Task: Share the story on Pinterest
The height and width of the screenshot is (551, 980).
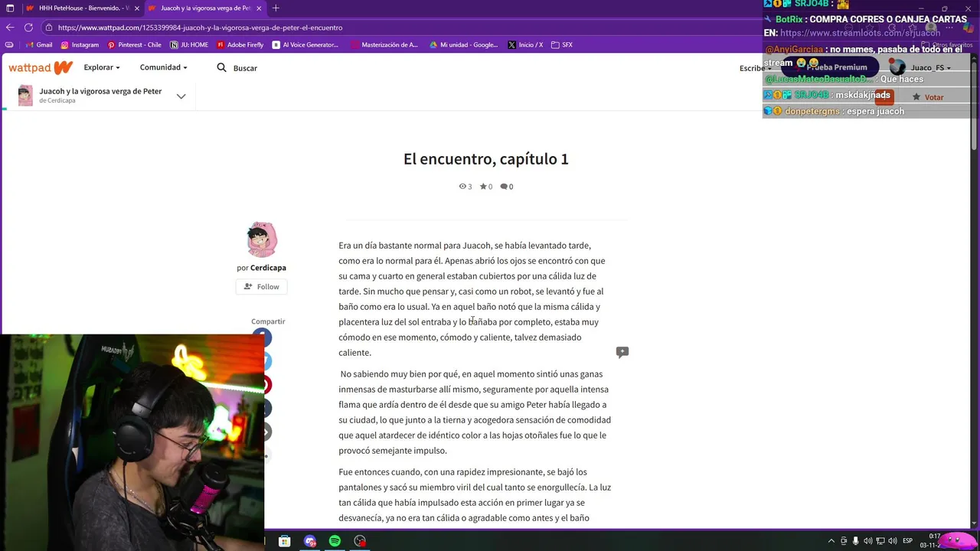Action: coord(268,385)
